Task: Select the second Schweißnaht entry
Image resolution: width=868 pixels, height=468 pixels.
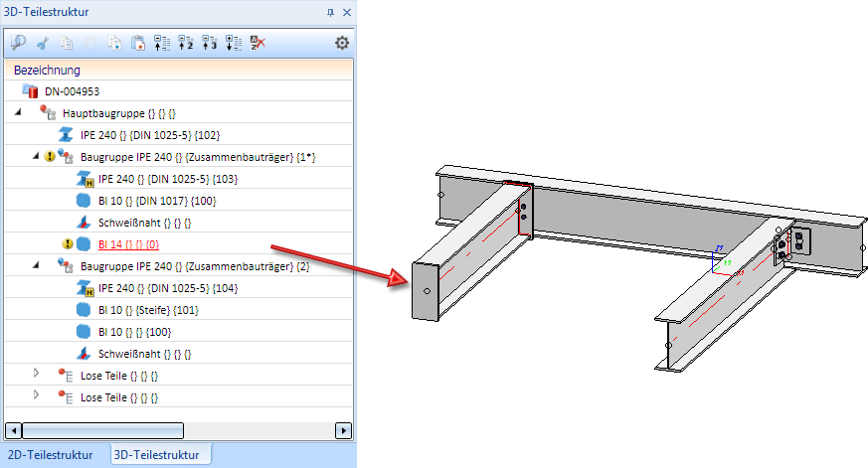Action: coord(144,354)
